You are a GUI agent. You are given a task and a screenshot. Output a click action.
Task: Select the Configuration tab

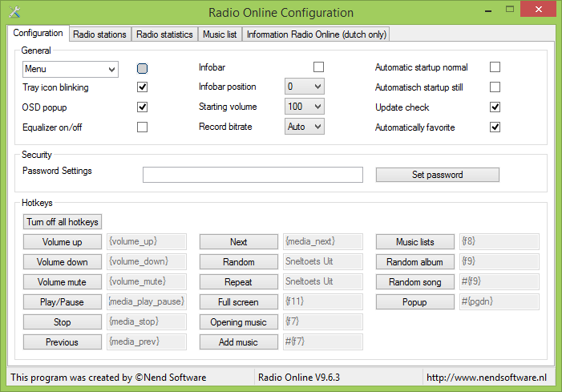(x=38, y=33)
